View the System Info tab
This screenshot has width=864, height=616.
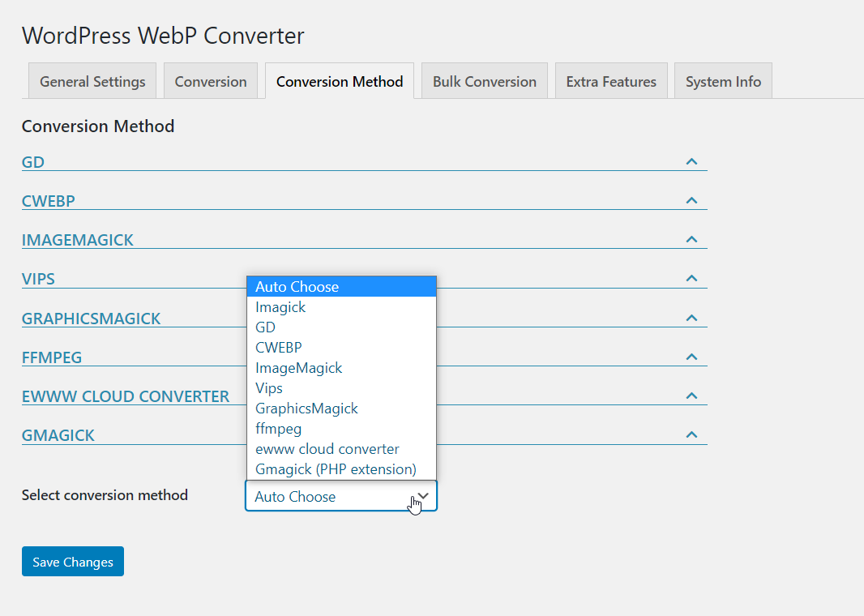[x=722, y=80]
